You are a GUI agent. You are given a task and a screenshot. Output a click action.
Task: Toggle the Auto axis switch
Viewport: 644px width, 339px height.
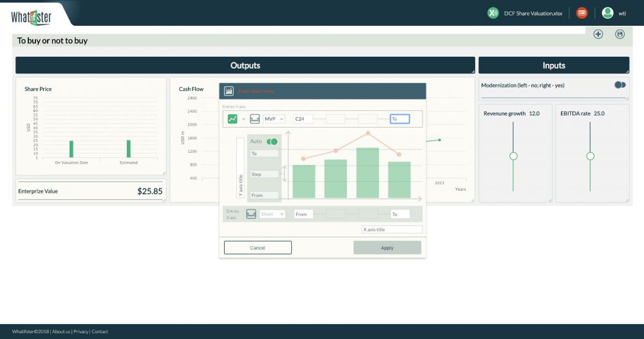click(272, 141)
